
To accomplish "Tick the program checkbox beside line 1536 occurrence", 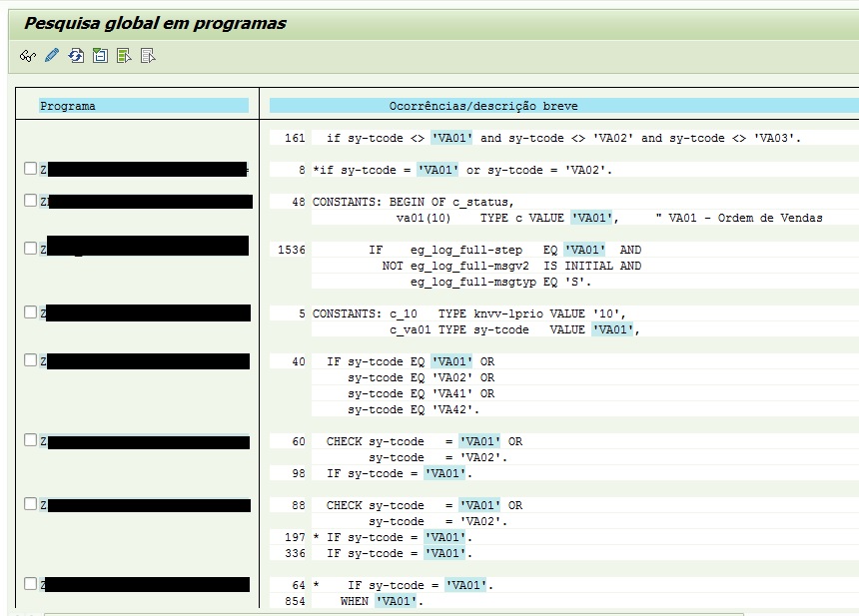I will pos(31,249).
